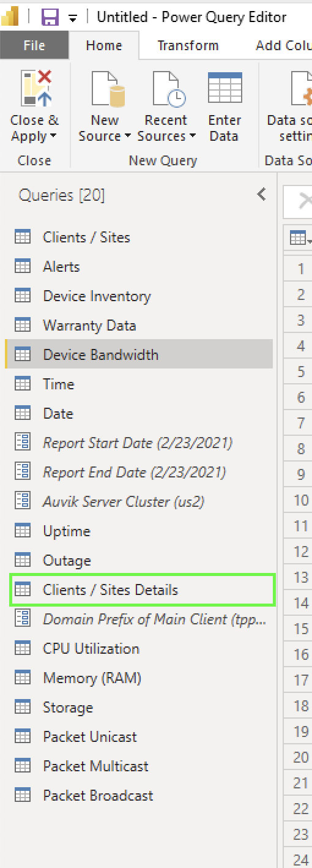
Task: Click the table corner icon above row numbers
Action: (x=299, y=239)
